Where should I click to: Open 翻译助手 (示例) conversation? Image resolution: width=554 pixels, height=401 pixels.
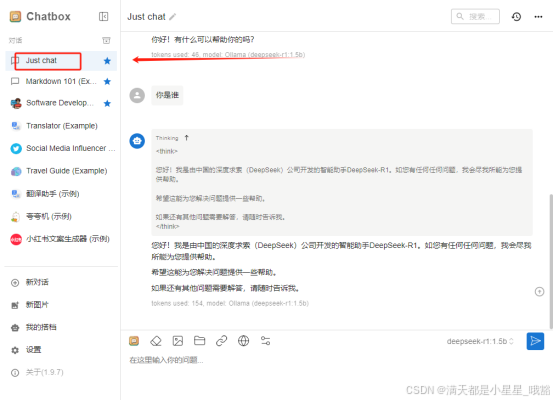(61, 194)
